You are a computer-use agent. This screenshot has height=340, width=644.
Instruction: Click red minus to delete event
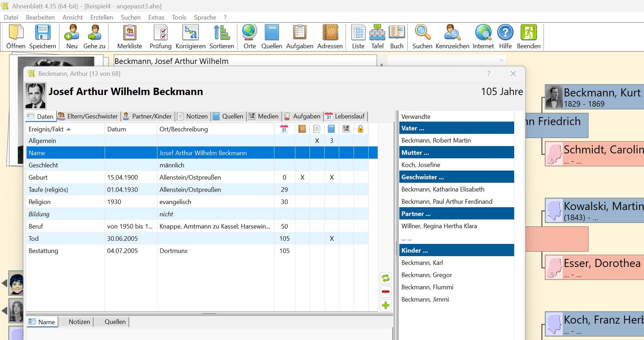click(386, 292)
